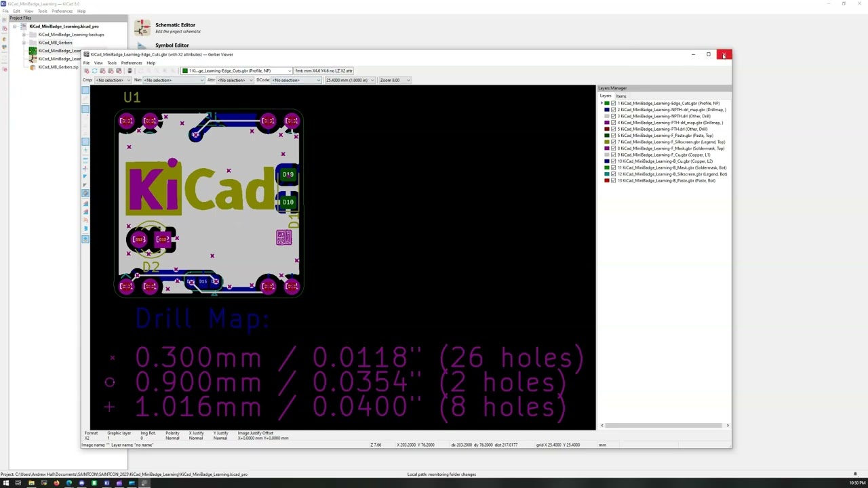Click the Open Excellon drill files icon
This screenshot has width=868, height=488.
point(111,70)
